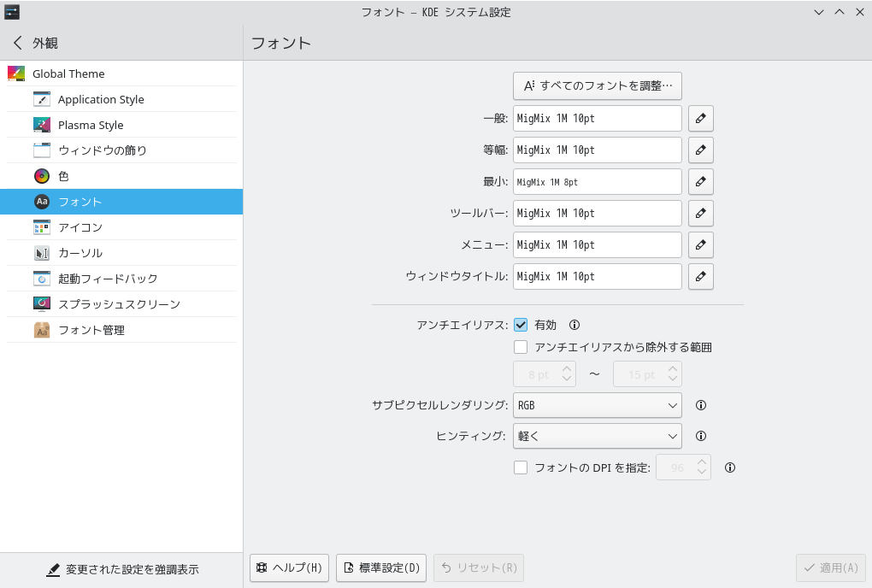Click the メニュー font field
Screen dimensions: 872x588
tap(598, 245)
